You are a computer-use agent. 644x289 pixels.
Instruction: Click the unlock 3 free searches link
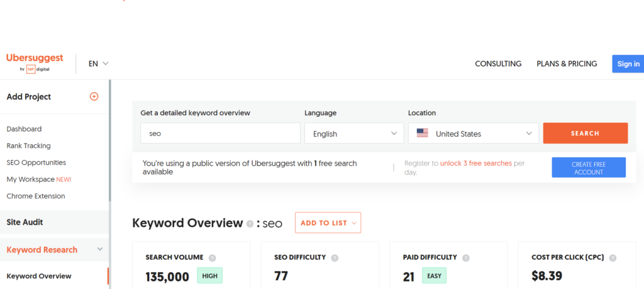coord(475,163)
